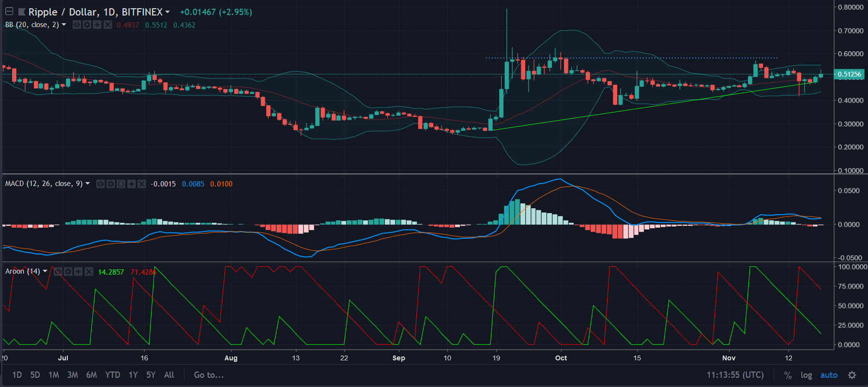This screenshot has height=387, width=868.
Task: Click BB lower value 0.4362
Action: (184, 25)
